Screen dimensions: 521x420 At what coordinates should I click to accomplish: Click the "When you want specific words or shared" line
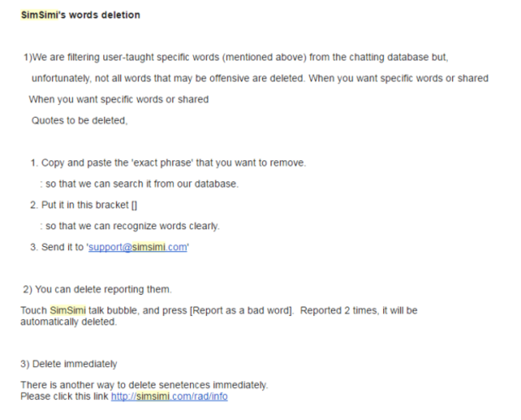point(119,99)
